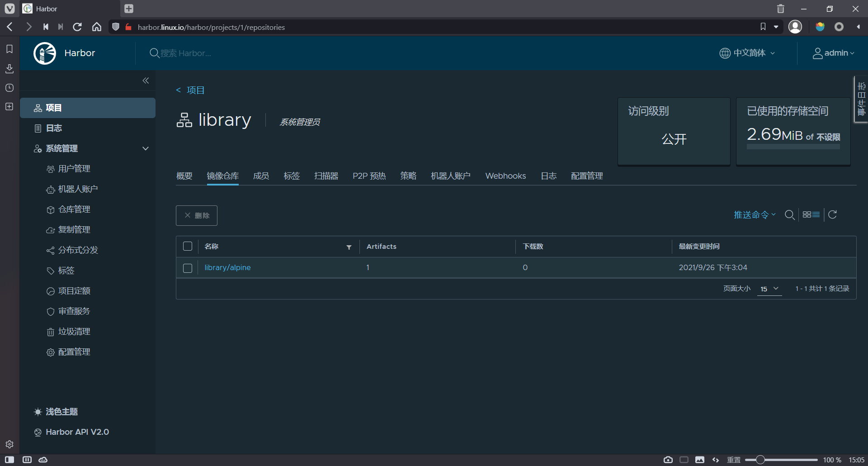868x466 pixels.
Task: Open the page size 15 dropdown
Action: point(769,289)
